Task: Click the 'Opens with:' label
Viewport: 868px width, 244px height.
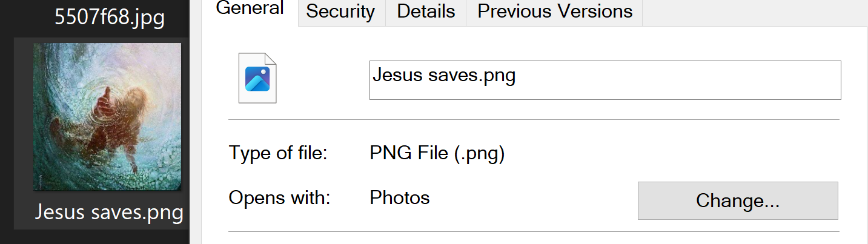Action: click(279, 198)
